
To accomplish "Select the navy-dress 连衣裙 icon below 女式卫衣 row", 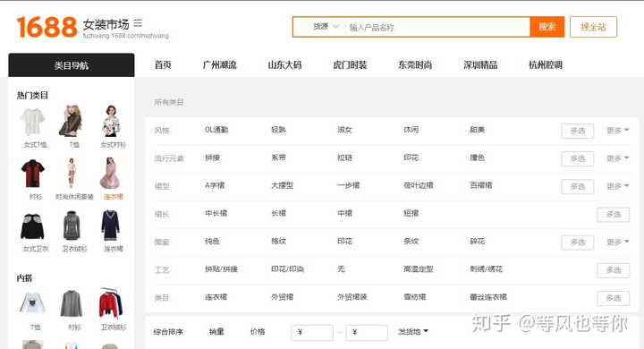I will (x=111, y=226).
